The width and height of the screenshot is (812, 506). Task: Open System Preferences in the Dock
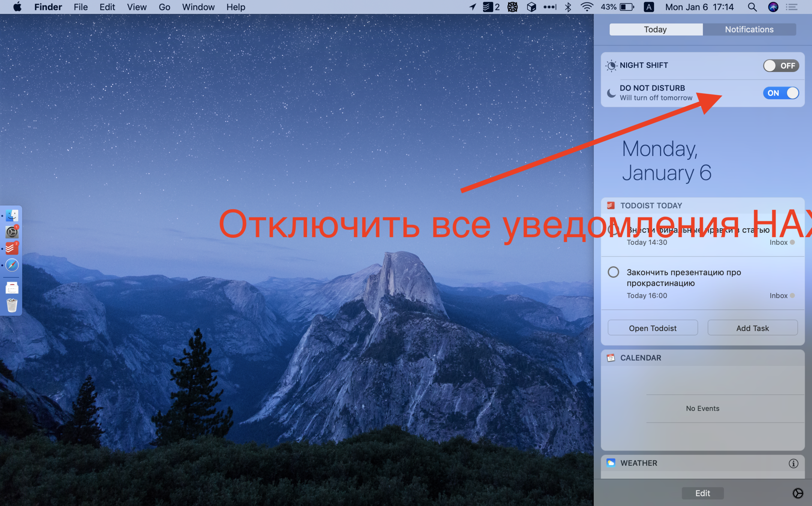coord(12,232)
